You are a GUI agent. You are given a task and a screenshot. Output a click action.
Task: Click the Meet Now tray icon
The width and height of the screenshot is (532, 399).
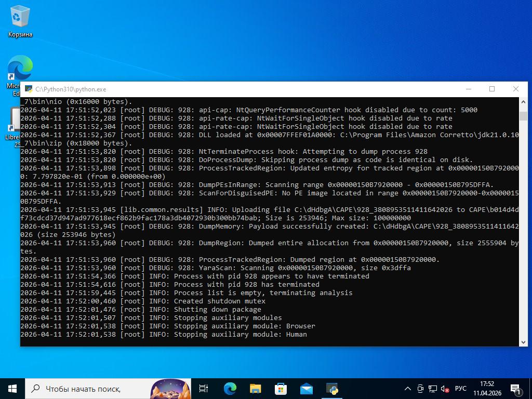[420, 389]
